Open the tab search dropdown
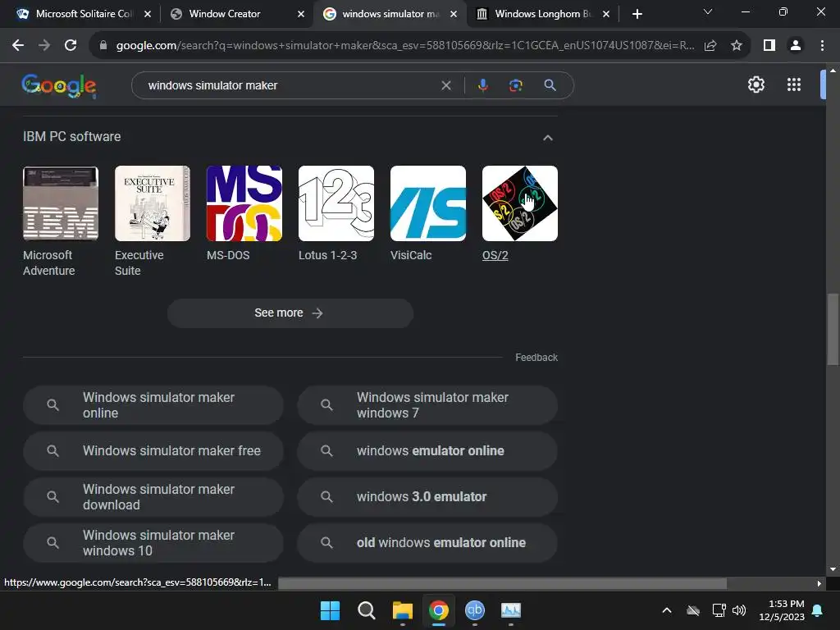840x630 pixels. tap(708, 11)
